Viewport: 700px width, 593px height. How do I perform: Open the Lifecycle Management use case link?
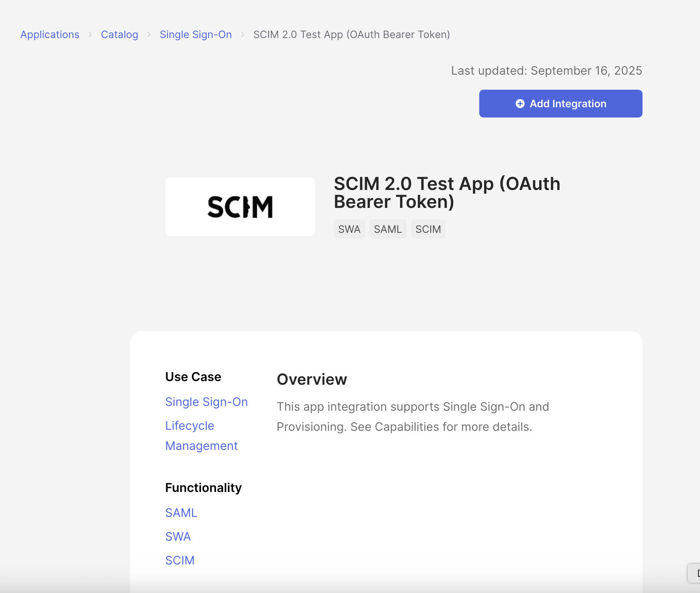201,436
